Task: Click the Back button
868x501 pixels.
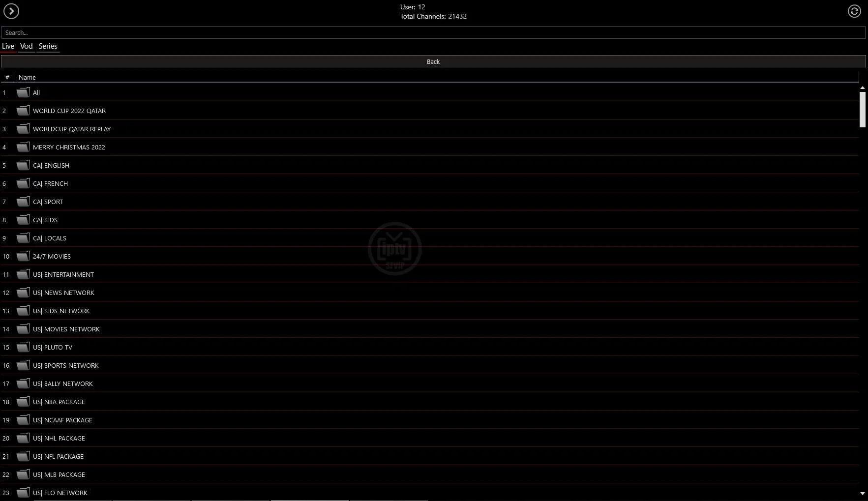Action: pyautogui.click(x=433, y=61)
